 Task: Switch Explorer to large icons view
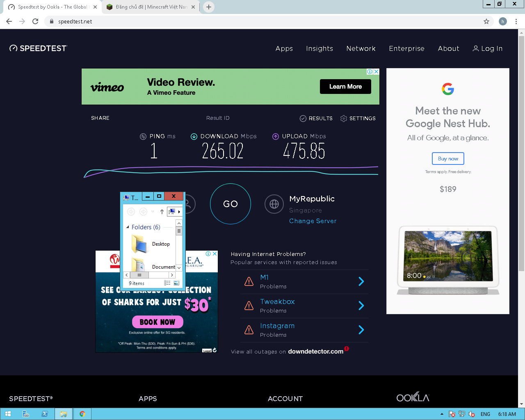(x=176, y=283)
